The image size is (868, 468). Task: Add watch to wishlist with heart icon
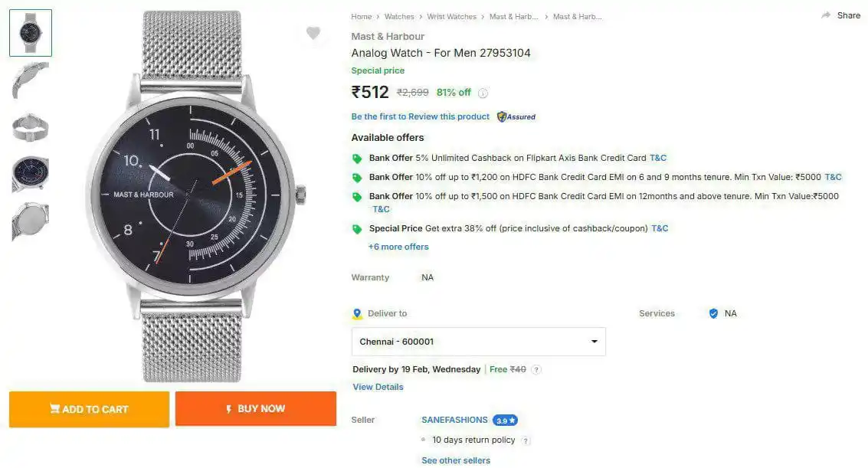point(313,33)
